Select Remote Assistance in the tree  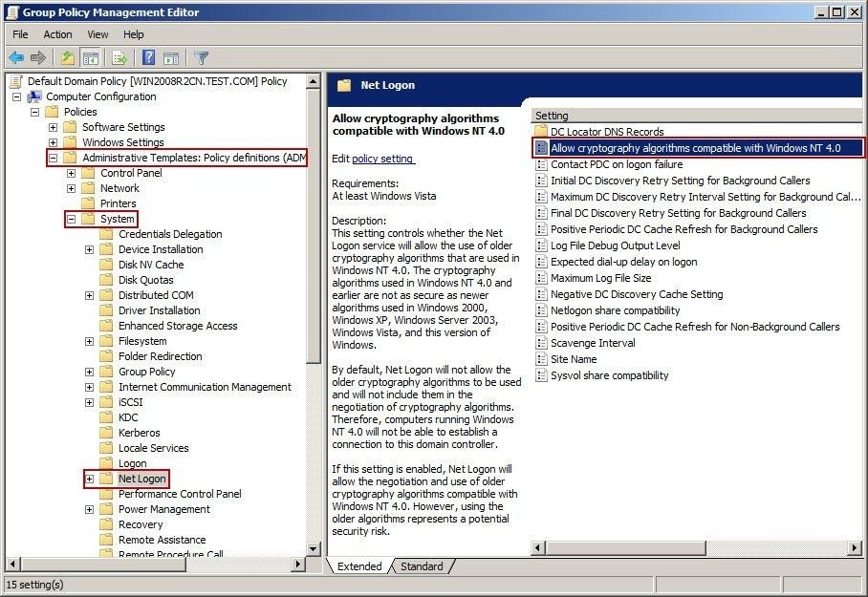point(162,540)
